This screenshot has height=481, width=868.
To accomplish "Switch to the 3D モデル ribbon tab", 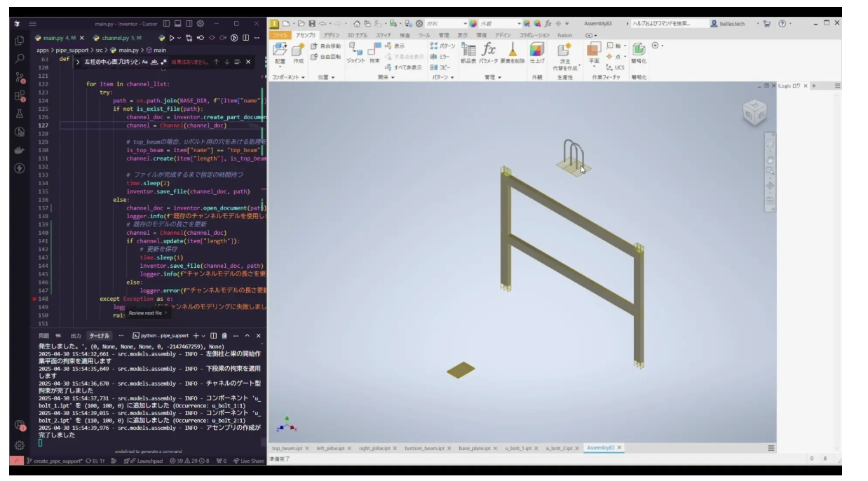I will point(357,34).
